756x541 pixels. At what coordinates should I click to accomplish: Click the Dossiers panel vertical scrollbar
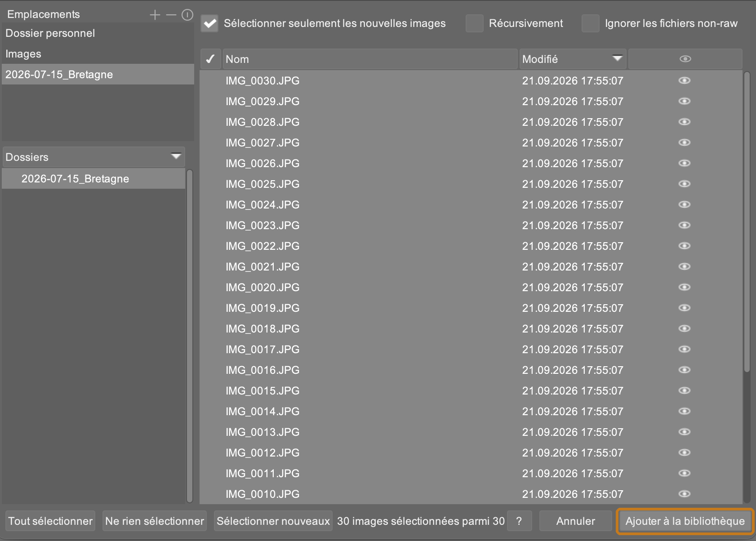pos(190,336)
